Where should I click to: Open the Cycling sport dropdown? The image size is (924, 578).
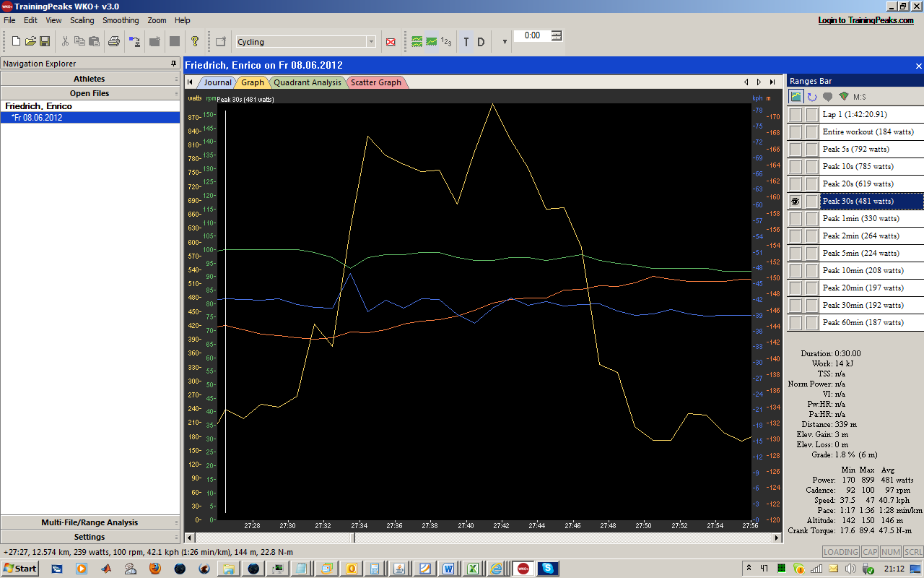click(371, 42)
